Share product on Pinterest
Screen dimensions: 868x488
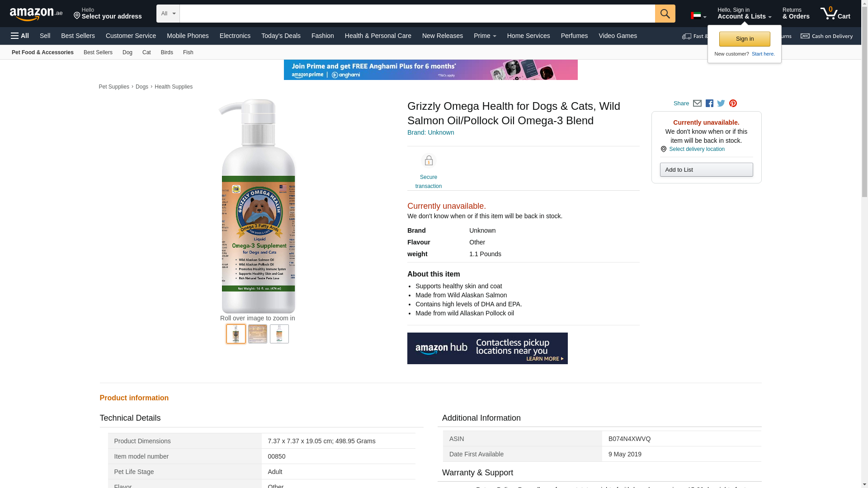point(733,103)
